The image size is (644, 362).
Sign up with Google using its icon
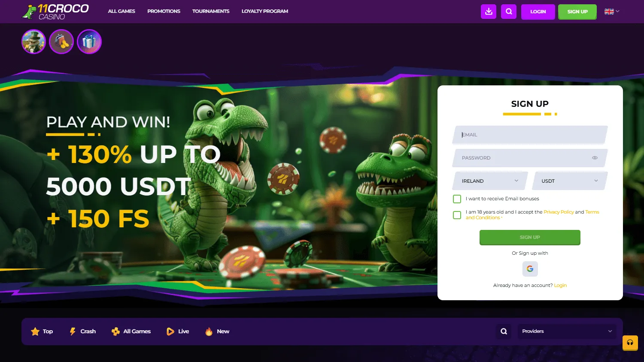530,268
